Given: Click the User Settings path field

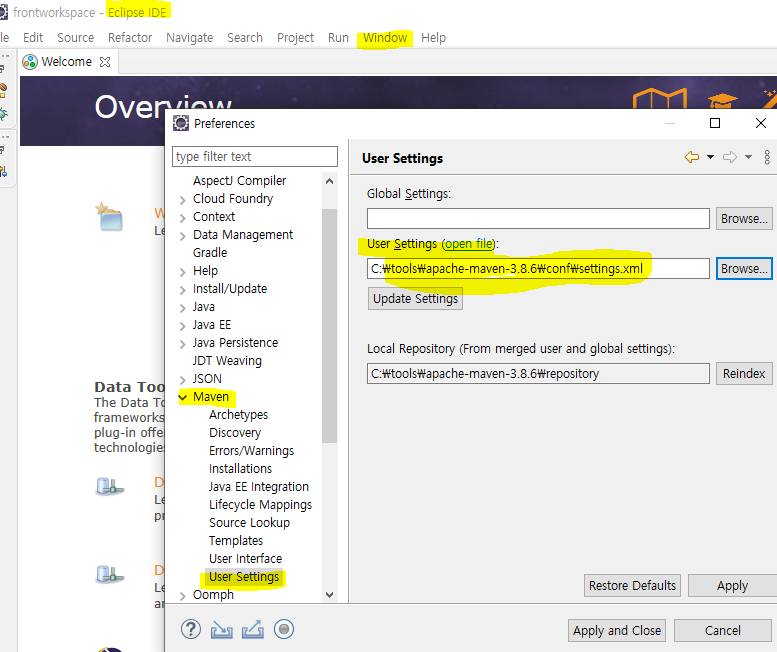Looking at the screenshot, I should [538, 269].
